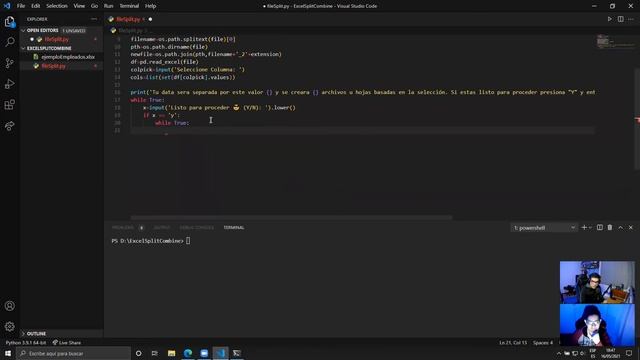Open the Live Share view in activity bar
640x360 pixels.
(10, 126)
